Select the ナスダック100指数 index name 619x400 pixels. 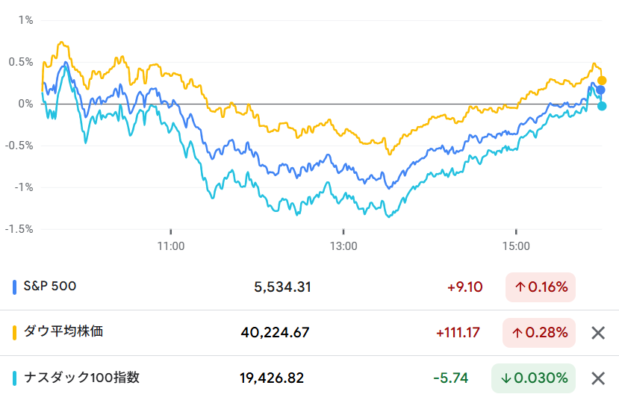81,378
